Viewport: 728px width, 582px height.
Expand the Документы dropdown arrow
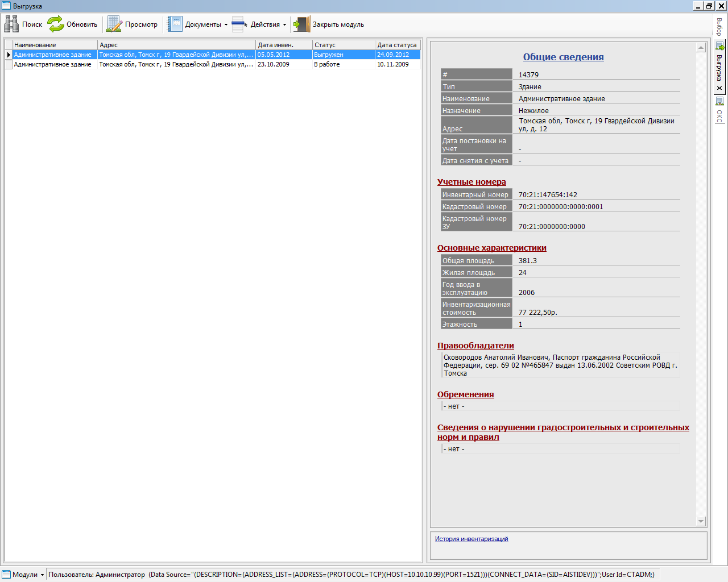[226, 24]
